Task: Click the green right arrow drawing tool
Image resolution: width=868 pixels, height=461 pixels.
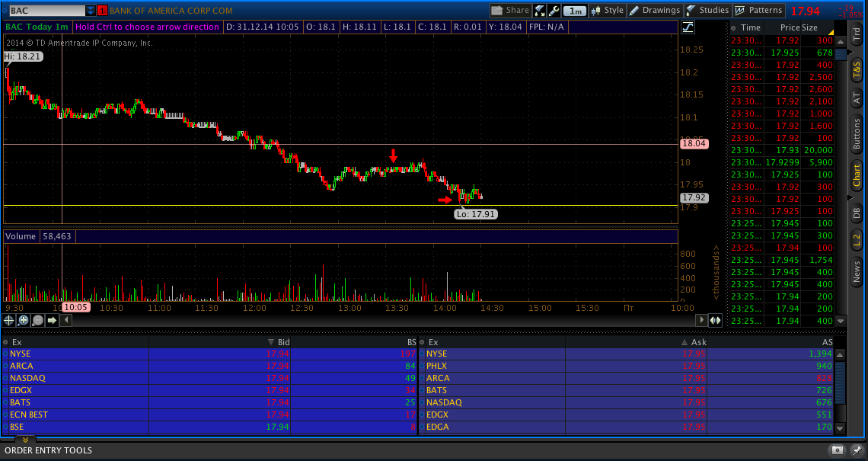Action: (x=52, y=320)
